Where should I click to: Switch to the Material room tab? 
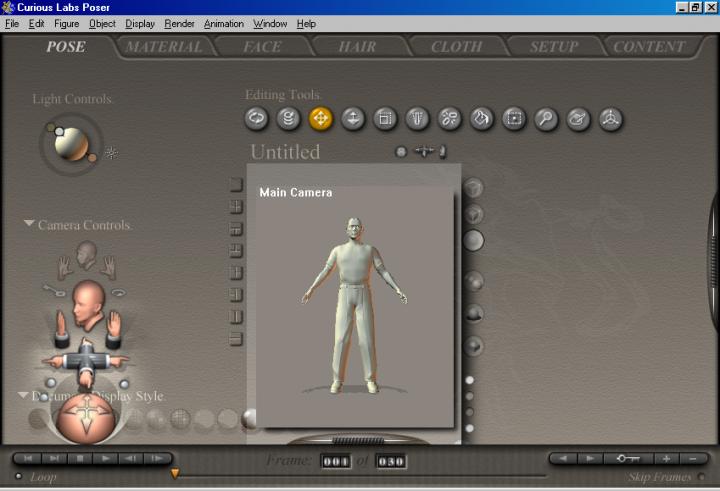(x=164, y=46)
